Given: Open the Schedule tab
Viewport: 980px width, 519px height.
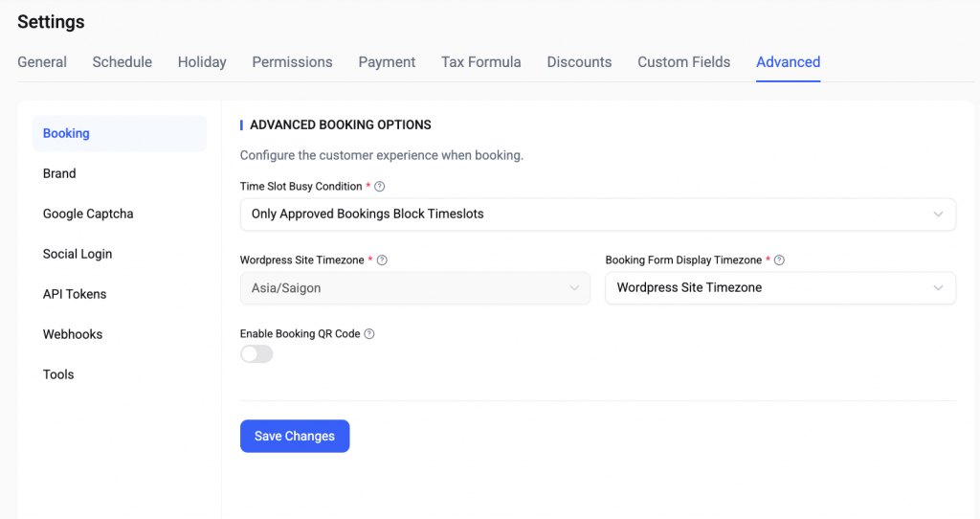Looking at the screenshot, I should coord(122,62).
